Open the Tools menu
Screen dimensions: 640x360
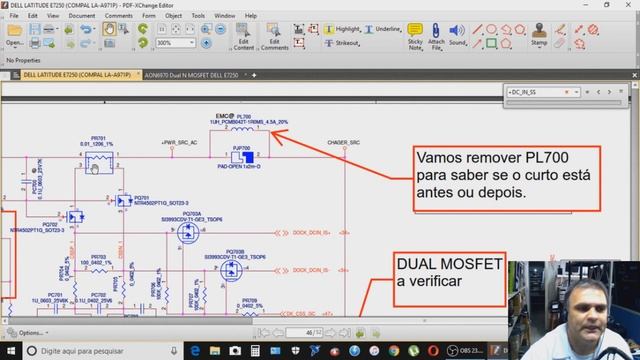tap(198, 16)
